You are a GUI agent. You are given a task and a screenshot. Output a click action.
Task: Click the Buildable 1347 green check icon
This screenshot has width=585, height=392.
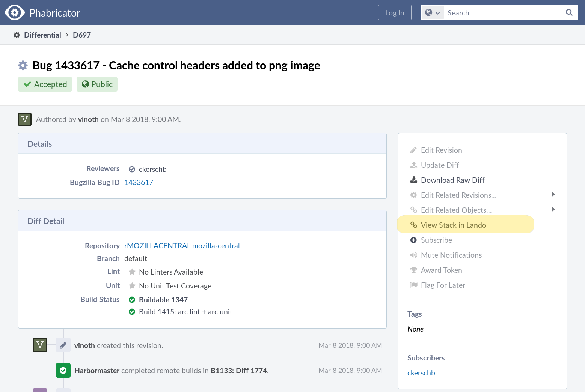click(132, 300)
